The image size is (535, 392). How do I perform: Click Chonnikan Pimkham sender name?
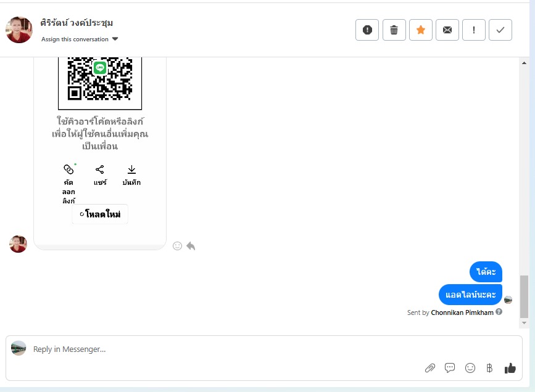coord(462,312)
